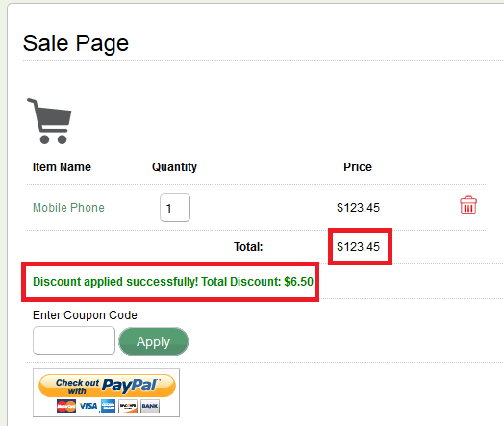Click the Discover card logo
The image size is (504, 426).
click(x=128, y=407)
